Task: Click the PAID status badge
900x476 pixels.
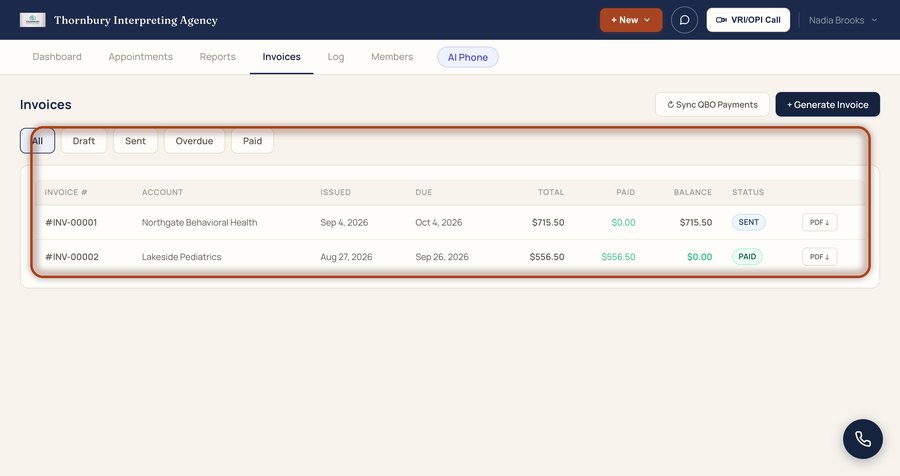Action: coord(747,257)
